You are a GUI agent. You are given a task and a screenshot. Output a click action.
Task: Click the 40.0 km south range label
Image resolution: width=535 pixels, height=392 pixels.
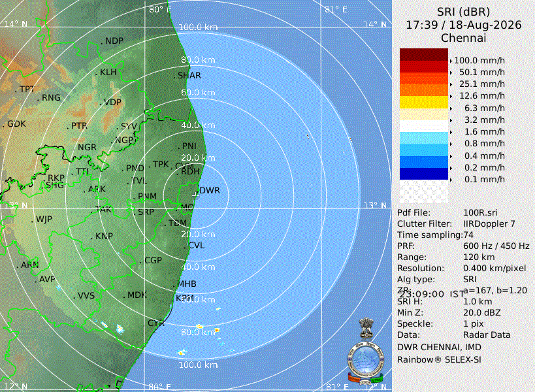click(198, 267)
